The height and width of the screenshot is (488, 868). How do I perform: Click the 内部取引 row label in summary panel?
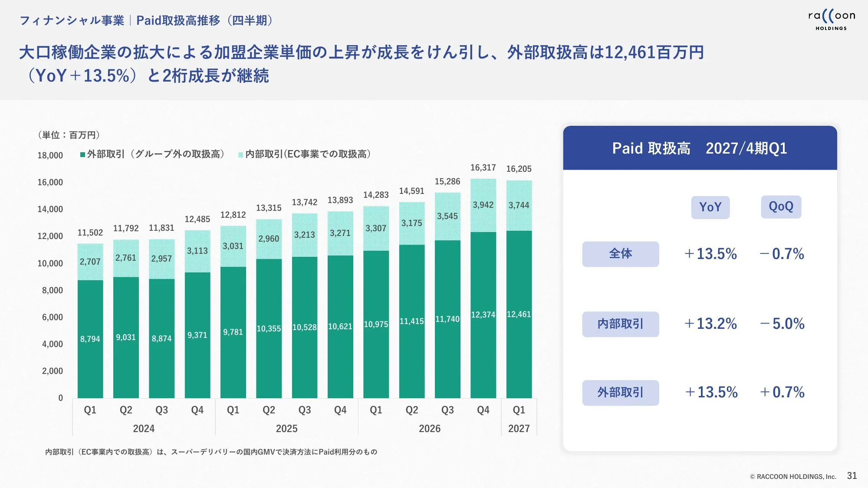pos(621,324)
